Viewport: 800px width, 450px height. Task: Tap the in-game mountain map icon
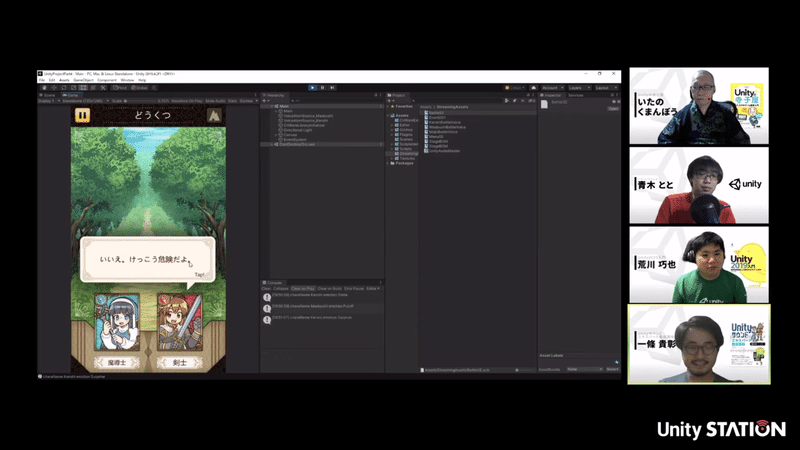(214, 116)
